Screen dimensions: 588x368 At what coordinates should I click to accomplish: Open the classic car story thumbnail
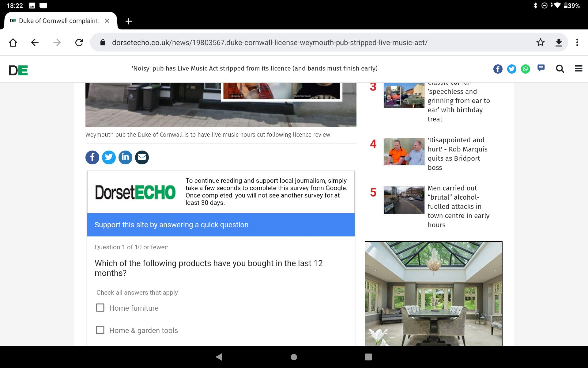(404, 95)
